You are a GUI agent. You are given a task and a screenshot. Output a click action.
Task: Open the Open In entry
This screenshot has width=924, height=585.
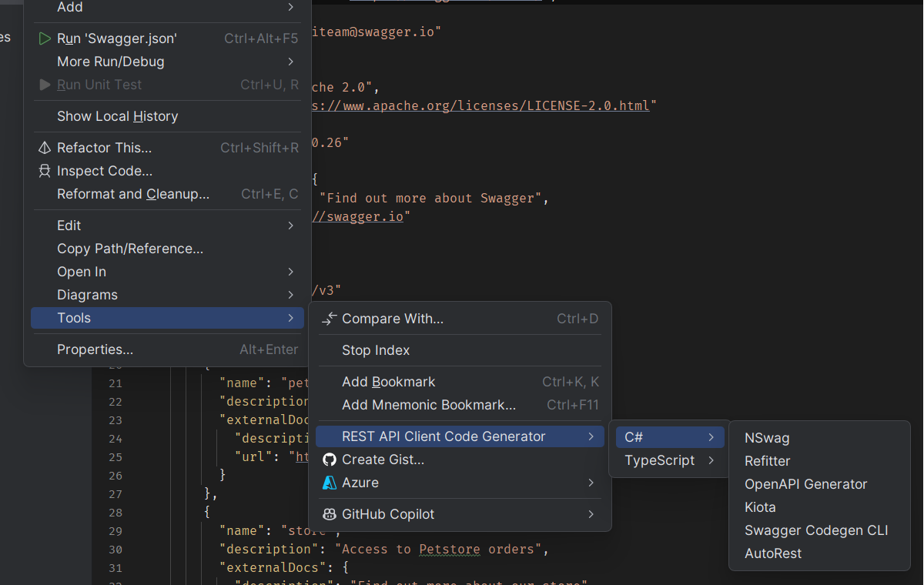click(168, 272)
